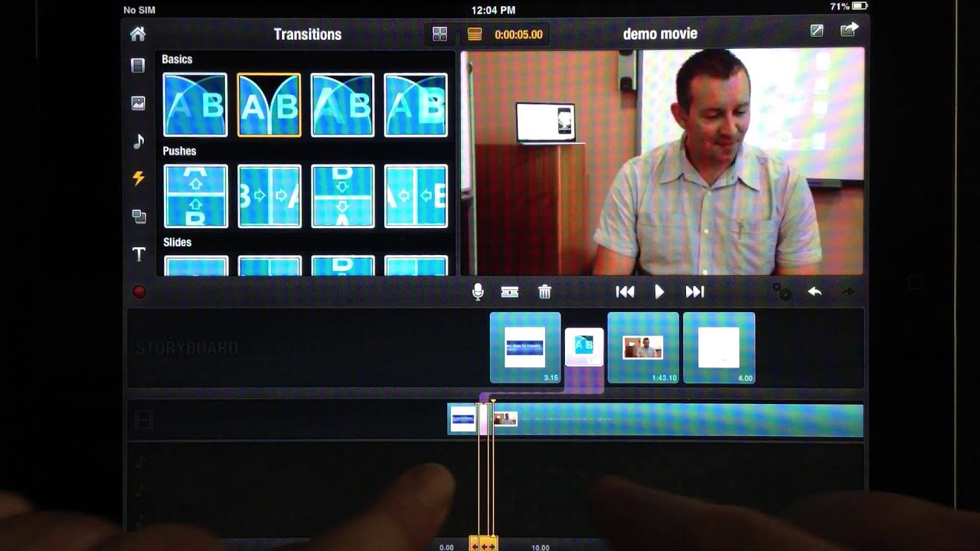Select third Slides transition thumbnail

click(x=342, y=266)
